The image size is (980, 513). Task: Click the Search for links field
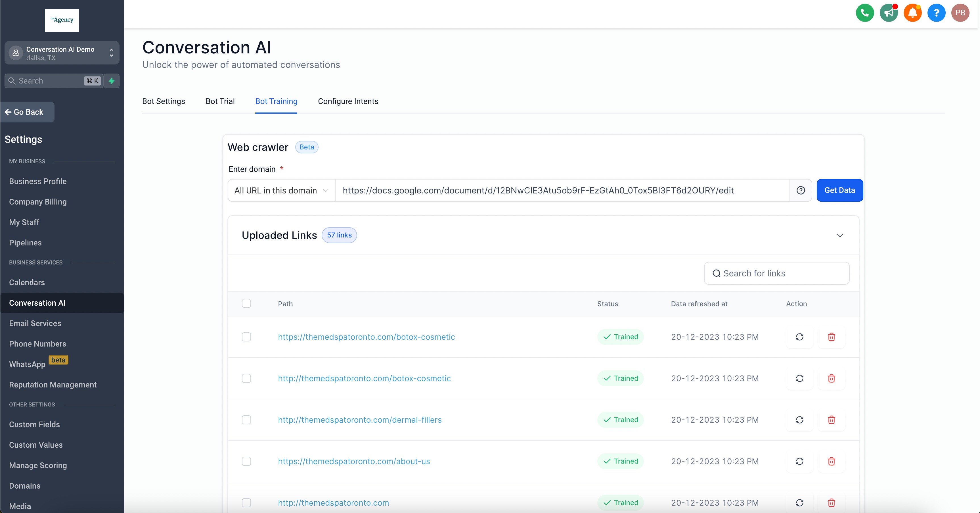[776, 273]
